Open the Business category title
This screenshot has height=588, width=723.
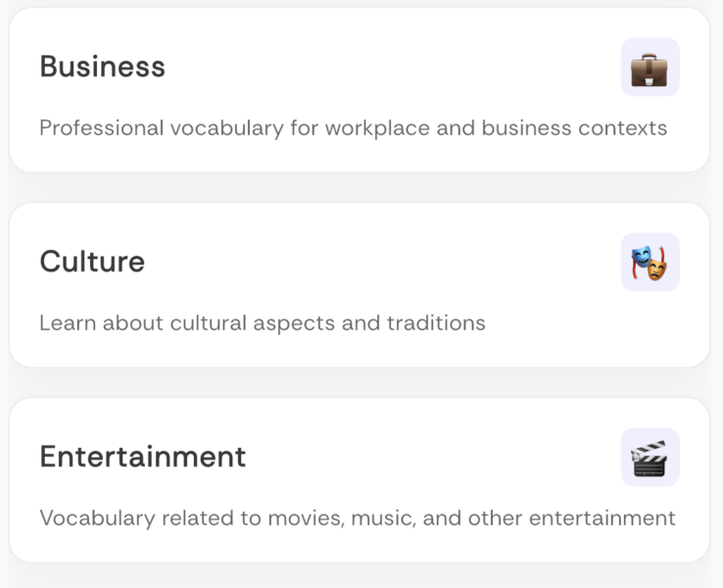(102, 67)
